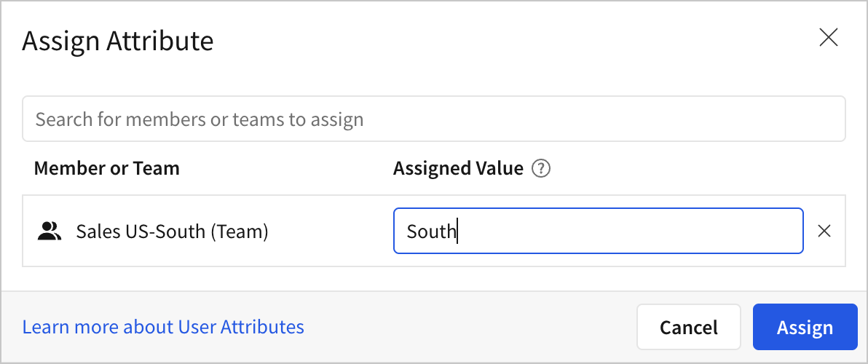
Task: Open Learn more about User Attributes link
Action: (x=163, y=327)
